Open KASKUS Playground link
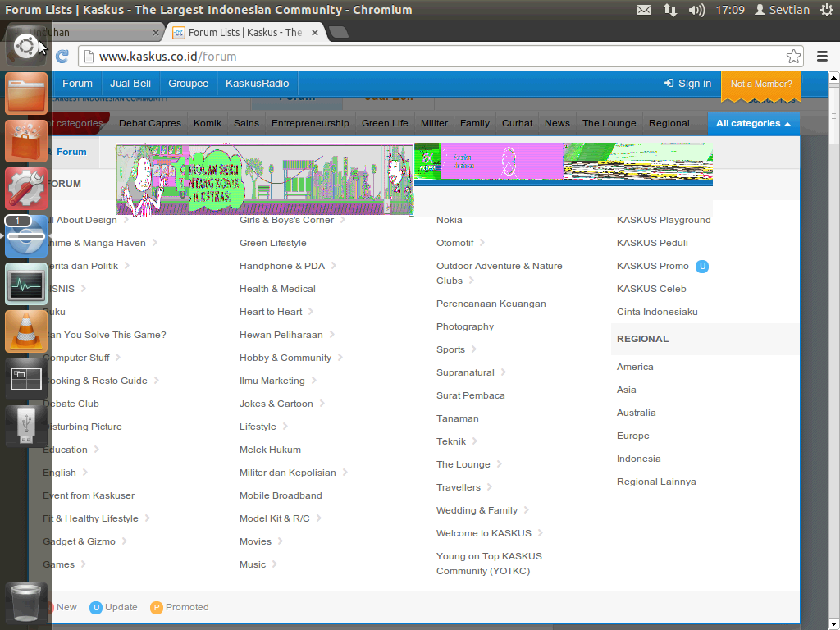Viewport: 840px width, 630px height. [664, 220]
